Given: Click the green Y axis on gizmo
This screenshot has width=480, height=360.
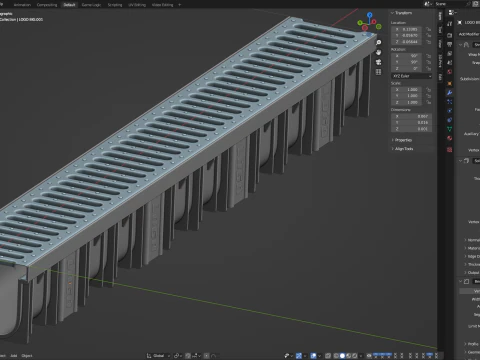Looking at the screenshot, I should pos(360,23).
